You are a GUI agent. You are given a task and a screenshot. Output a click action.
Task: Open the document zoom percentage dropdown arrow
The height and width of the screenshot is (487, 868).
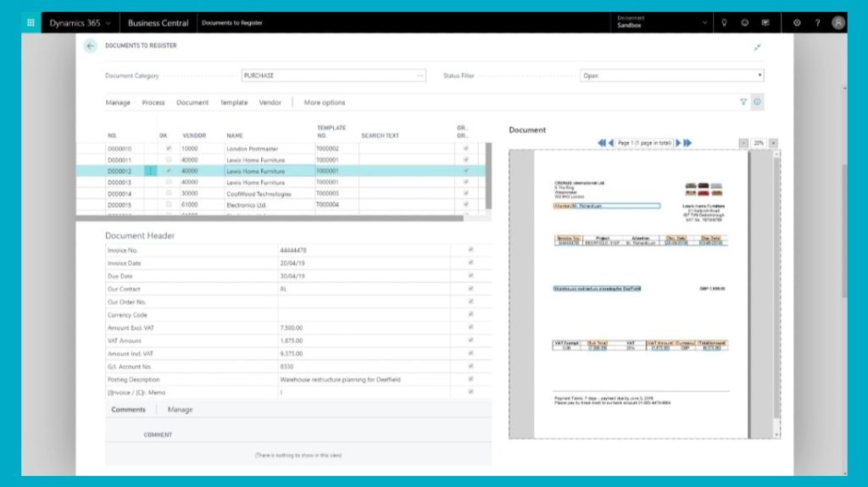click(x=773, y=143)
